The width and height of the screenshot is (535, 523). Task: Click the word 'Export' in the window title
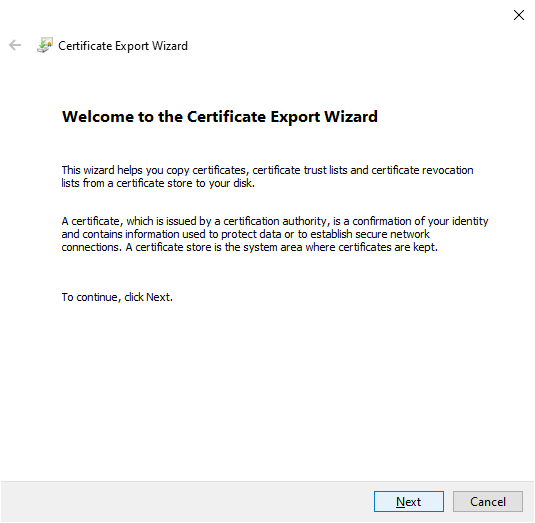[132, 46]
